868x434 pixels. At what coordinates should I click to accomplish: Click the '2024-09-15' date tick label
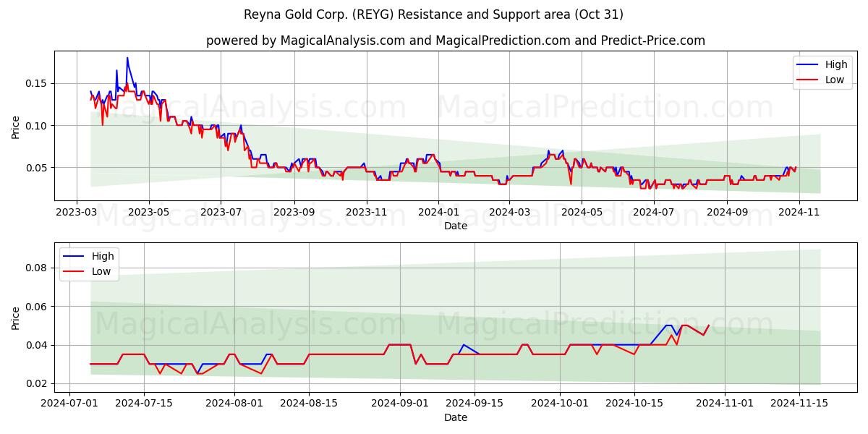point(474,404)
